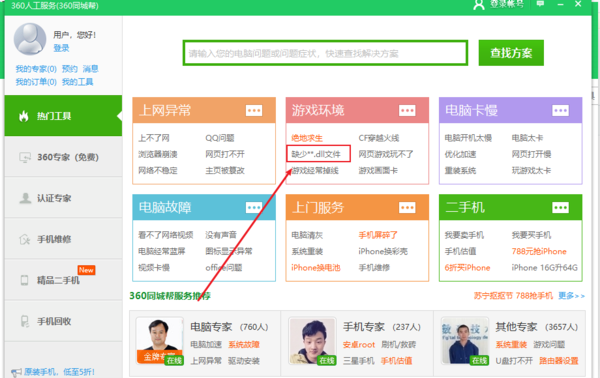Viewport: 600px width, 378px height.
Task: Click the person icon of 认证专家
Action: pyautogui.click(x=25, y=198)
